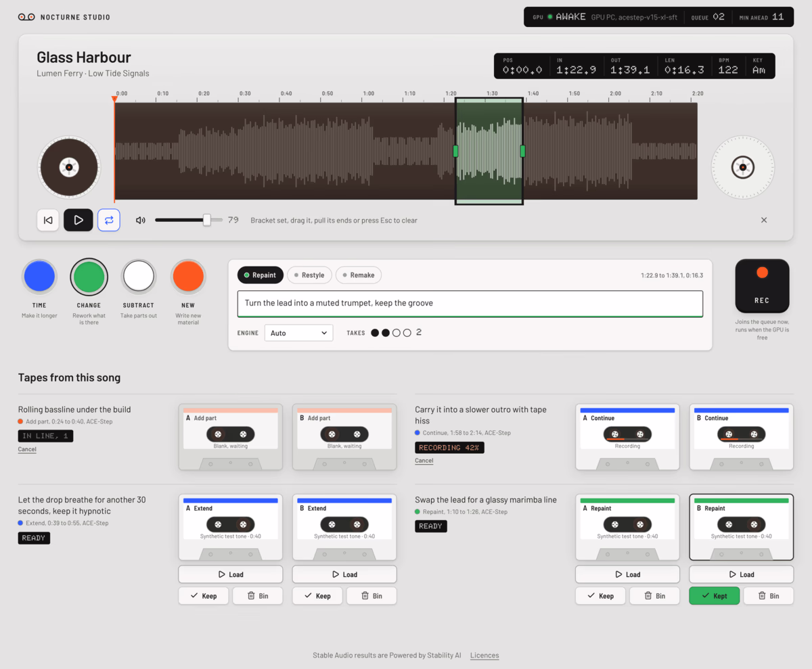Open the Licences link

pos(484,655)
